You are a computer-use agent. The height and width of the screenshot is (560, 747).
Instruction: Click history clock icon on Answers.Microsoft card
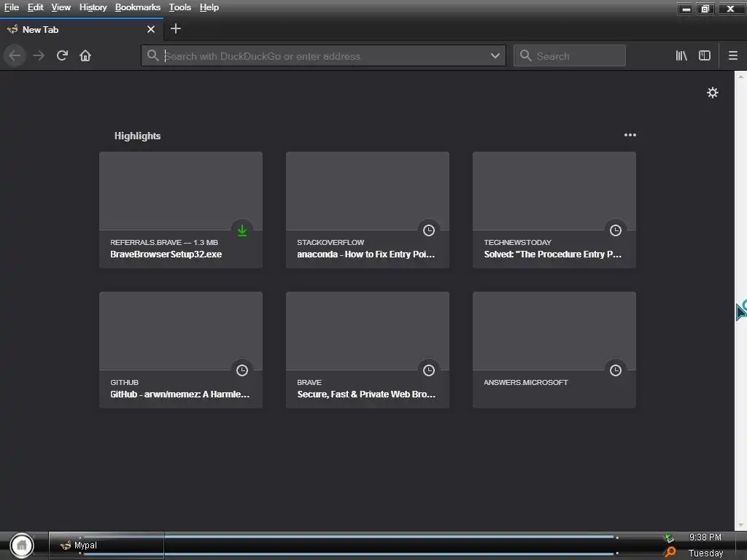pos(616,370)
